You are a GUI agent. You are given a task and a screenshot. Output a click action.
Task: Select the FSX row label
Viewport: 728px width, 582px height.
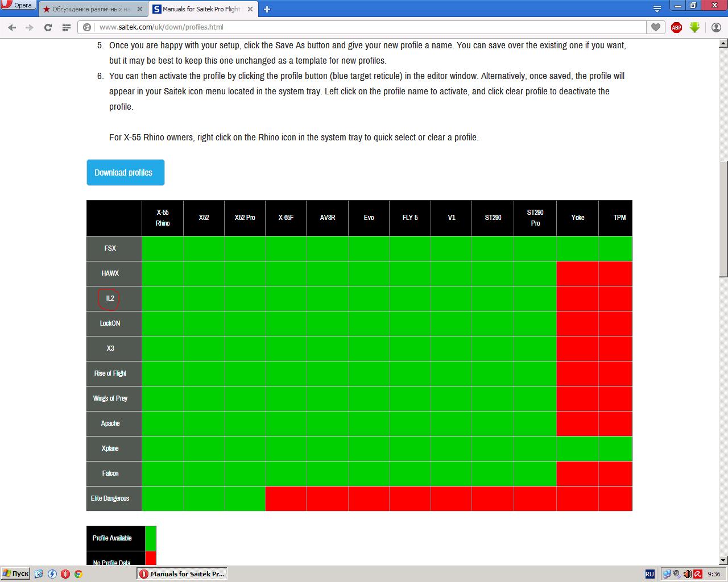coord(114,248)
